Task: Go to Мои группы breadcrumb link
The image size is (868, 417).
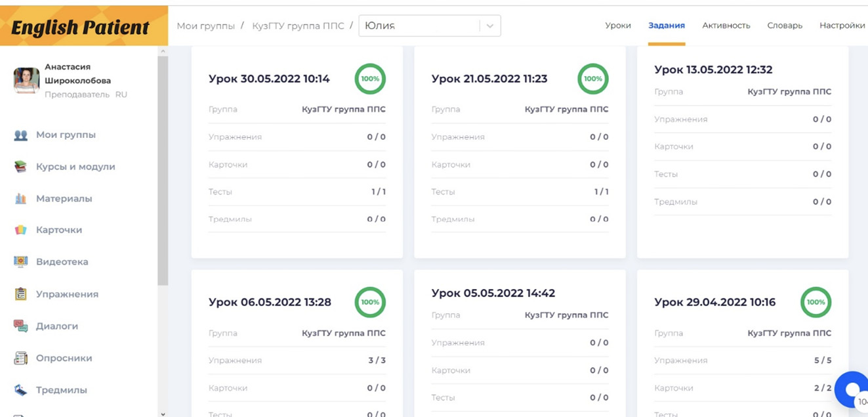Action: [205, 26]
